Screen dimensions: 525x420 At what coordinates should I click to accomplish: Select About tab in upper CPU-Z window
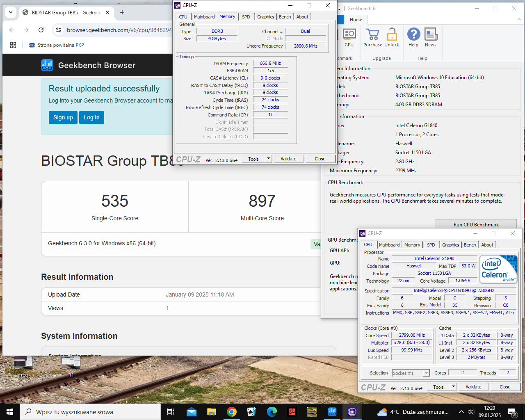[x=302, y=17]
